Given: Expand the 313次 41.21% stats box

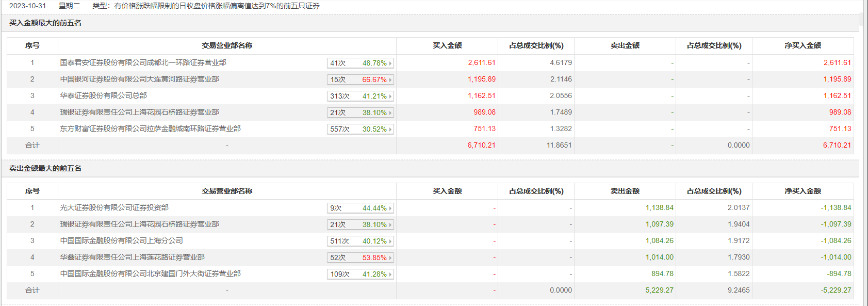Looking at the screenshot, I should tap(361, 96).
